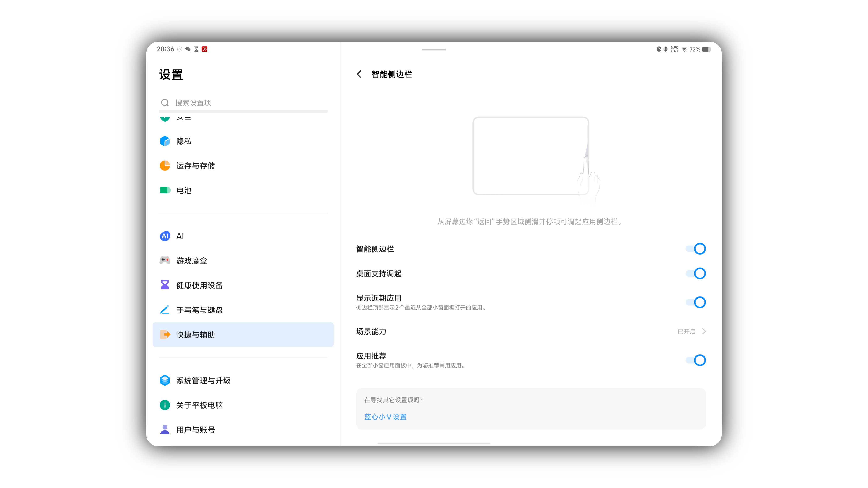Tap the hourglass status bar icon

tap(196, 49)
